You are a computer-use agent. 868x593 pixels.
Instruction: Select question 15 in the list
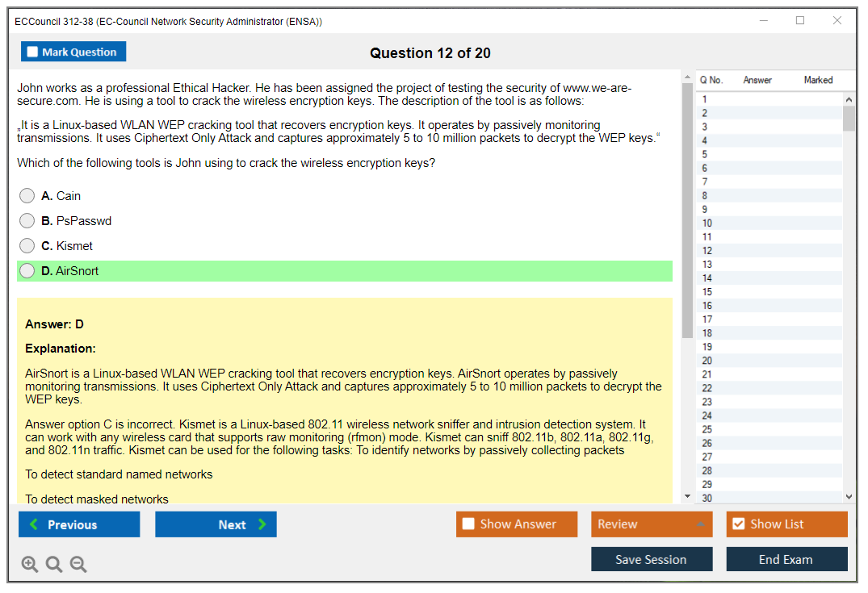707,292
